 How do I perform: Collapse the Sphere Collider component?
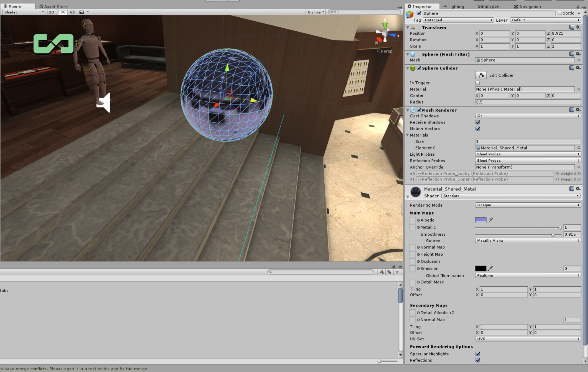coord(408,68)
